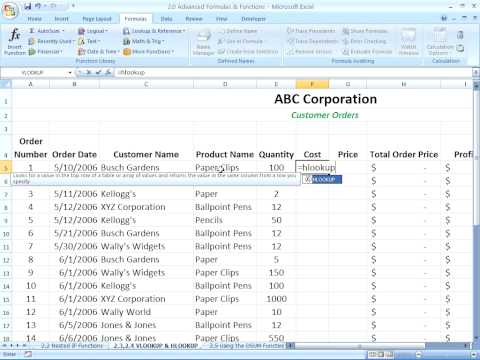This screenshot has width=480, height=360.
Task: Switch to the Data tab
Action: tap(166, 19)
